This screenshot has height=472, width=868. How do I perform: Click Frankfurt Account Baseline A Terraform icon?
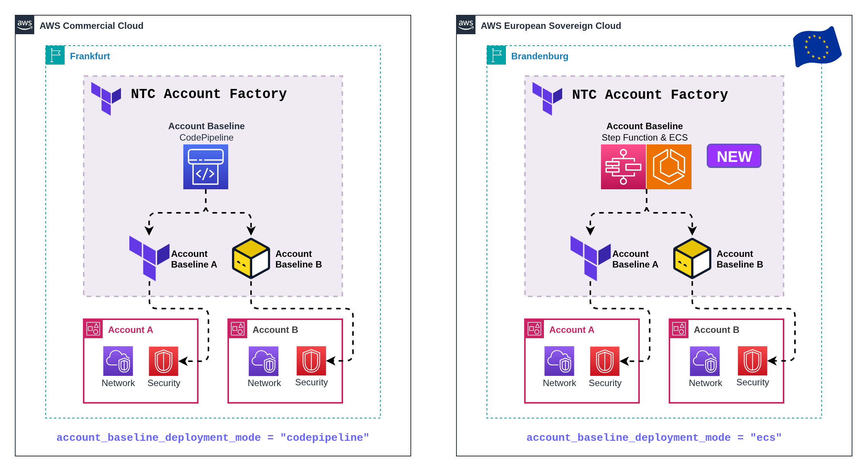coord(149,258)
